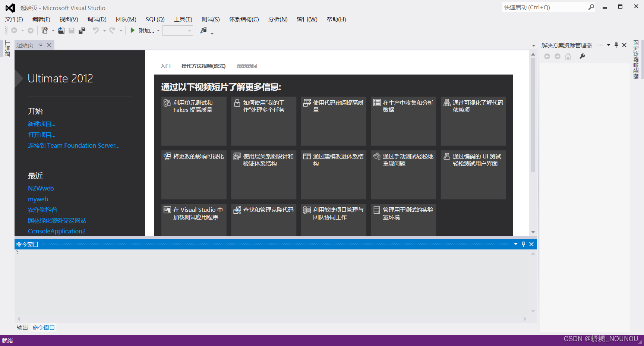This screenshot has height=346, width=644.
Task: Open the Architecture menu
Action: pyautogui.click(x=244, y=19)
